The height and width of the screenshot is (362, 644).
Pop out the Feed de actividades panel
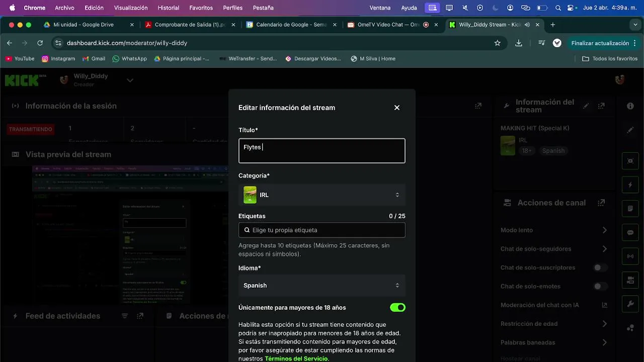pyautogui.click(x=140, y=316)
